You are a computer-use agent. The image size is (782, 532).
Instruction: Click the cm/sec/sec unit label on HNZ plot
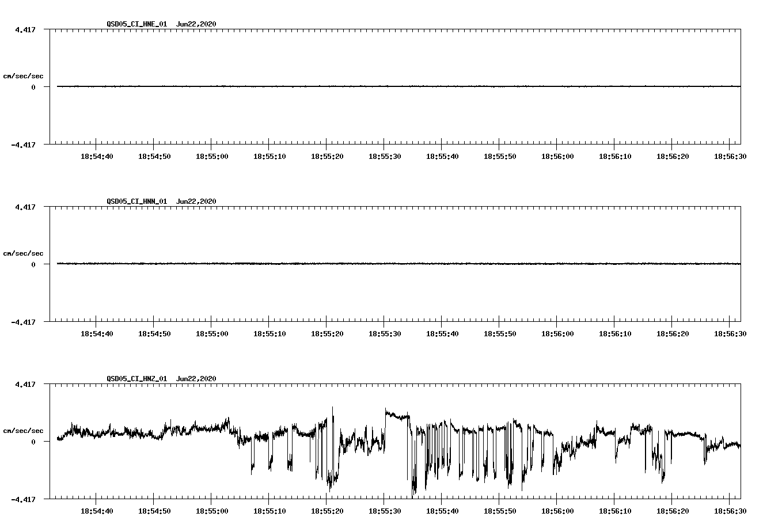[23, 431]
